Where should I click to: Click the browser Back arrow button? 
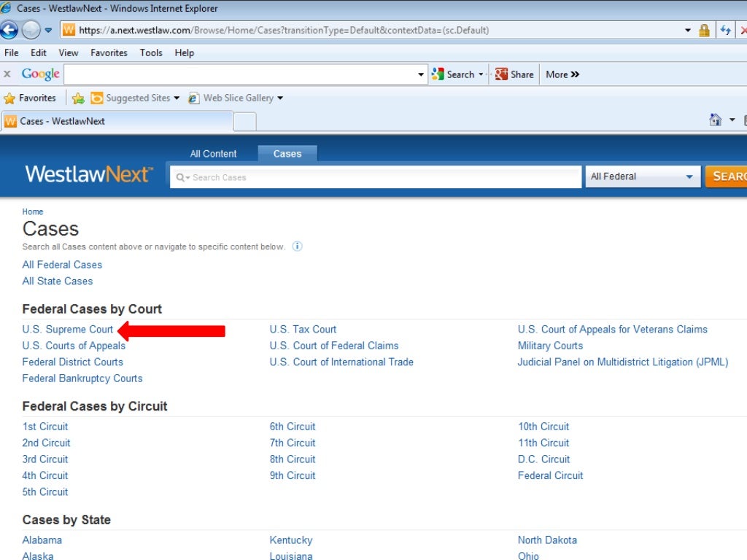pyautogui.click(x=9, y=30)
